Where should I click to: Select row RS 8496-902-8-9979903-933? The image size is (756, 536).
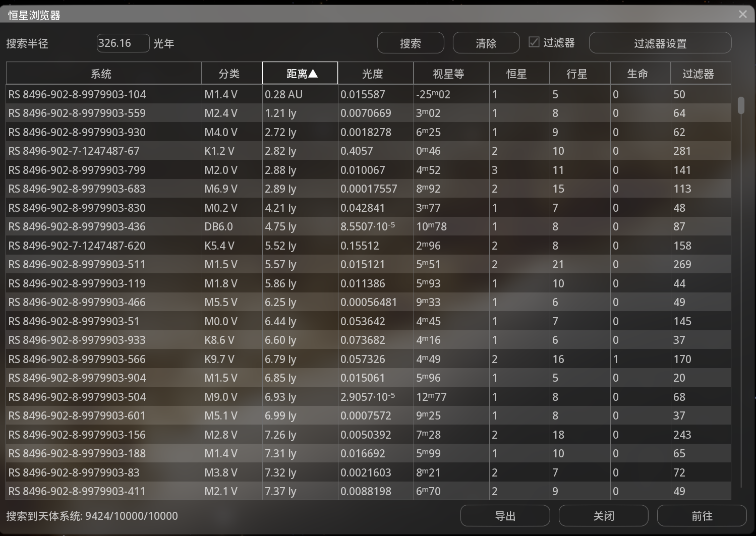[369, 340]
